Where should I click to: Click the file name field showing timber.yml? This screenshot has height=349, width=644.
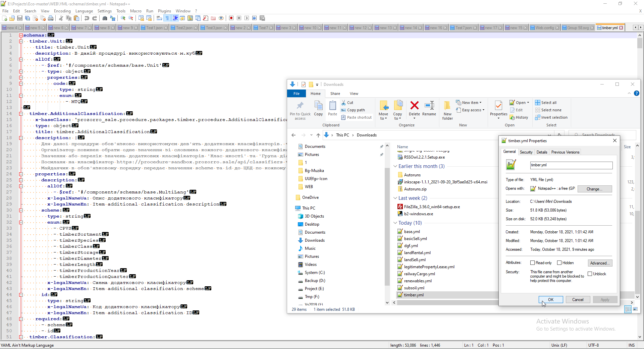coord(571,165)
